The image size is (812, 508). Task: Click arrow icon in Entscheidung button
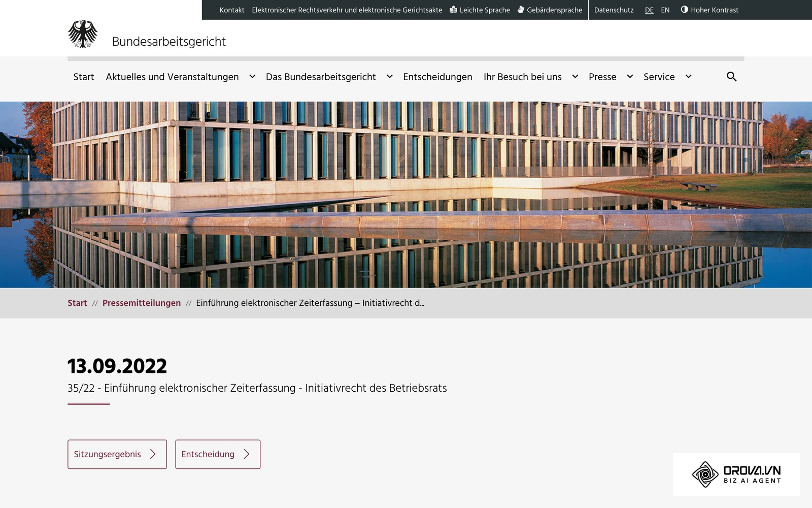point(247,454)
